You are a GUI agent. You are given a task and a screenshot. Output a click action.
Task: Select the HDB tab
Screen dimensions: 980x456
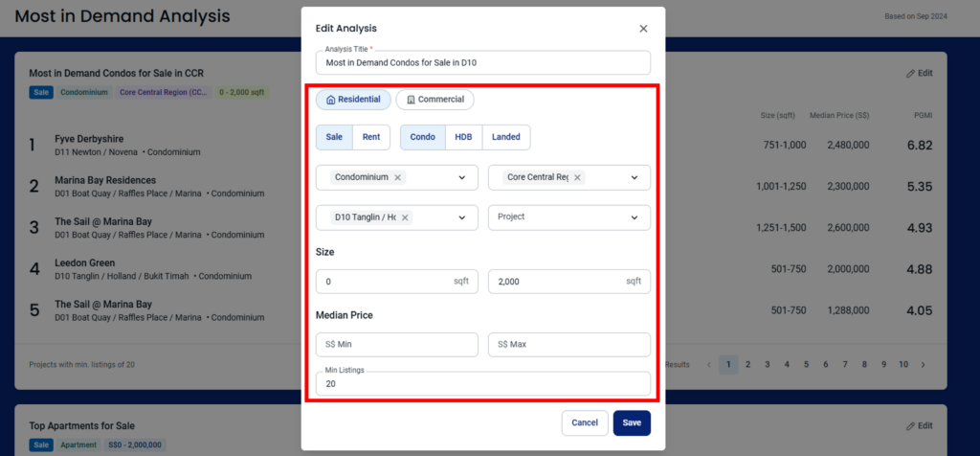[463, 137]
